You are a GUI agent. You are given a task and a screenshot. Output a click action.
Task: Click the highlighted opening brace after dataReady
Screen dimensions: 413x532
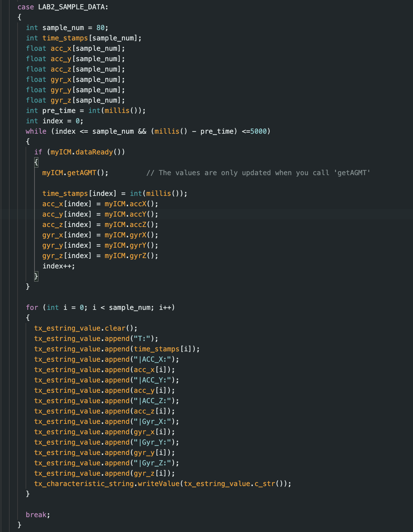[36, 162]
